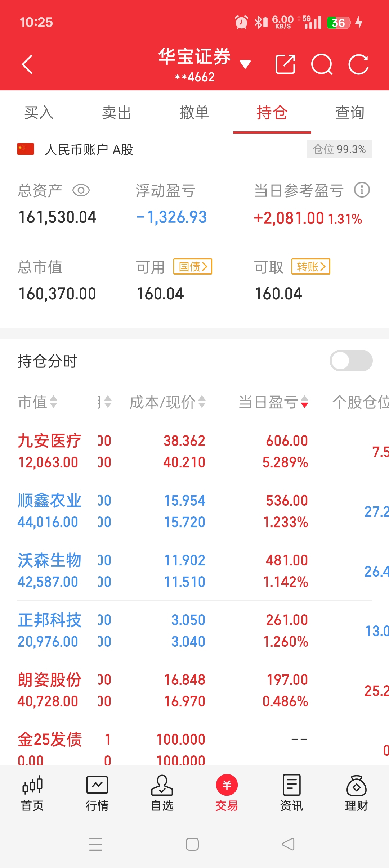This screenshot has height=868, width=389.
Task: Switch to the 撤单 tab
Action: 194,113
